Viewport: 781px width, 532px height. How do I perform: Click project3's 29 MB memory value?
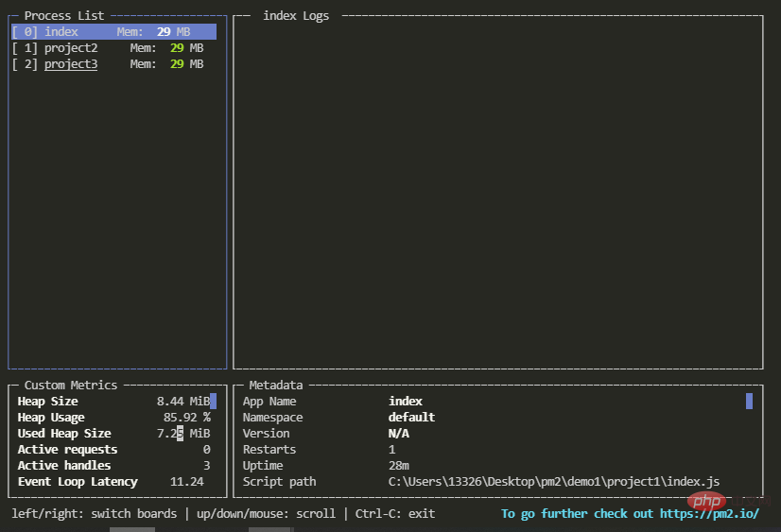187,63
